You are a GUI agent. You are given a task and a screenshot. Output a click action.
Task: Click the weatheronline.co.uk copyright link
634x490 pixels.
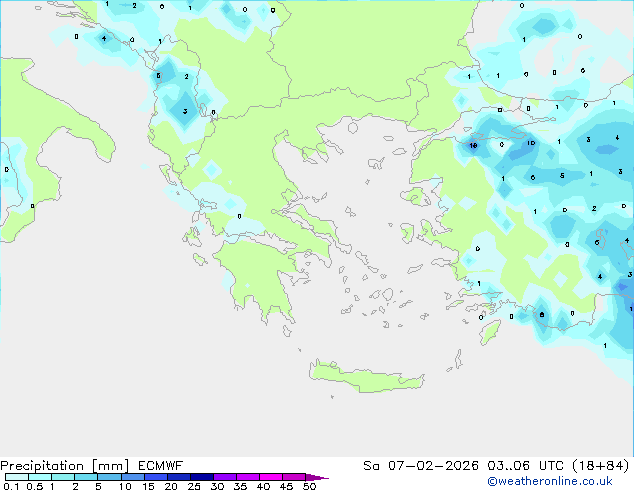[x=550, y=481]
